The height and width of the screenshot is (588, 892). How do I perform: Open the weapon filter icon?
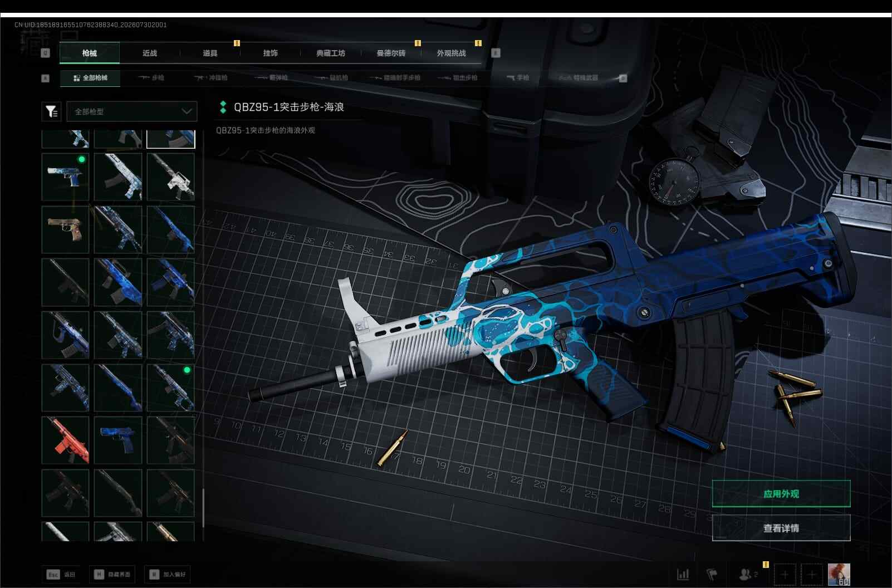51,111
